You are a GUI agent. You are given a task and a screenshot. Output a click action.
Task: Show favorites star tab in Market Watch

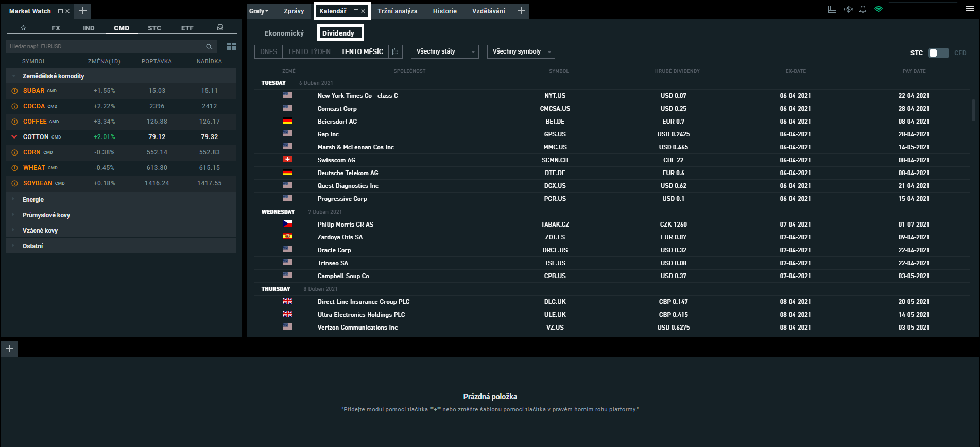click(23, 28)
